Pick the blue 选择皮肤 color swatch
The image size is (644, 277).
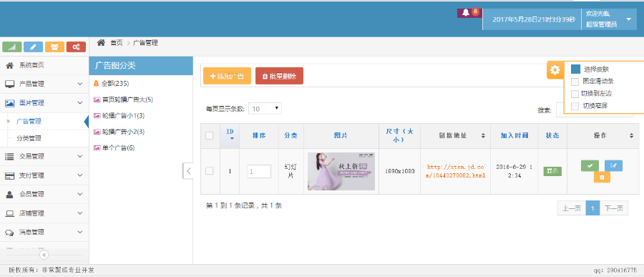click(575, 69)
